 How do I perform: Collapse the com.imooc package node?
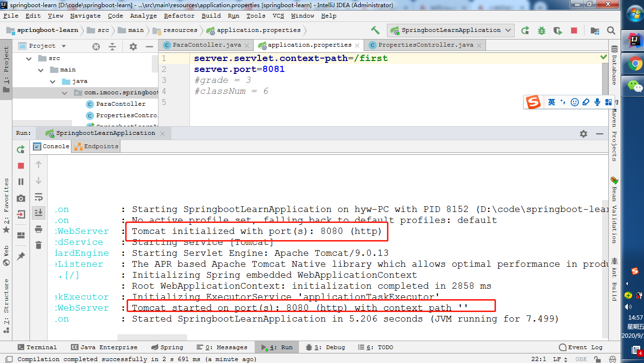pyautogui.click(x=65, y=93)
